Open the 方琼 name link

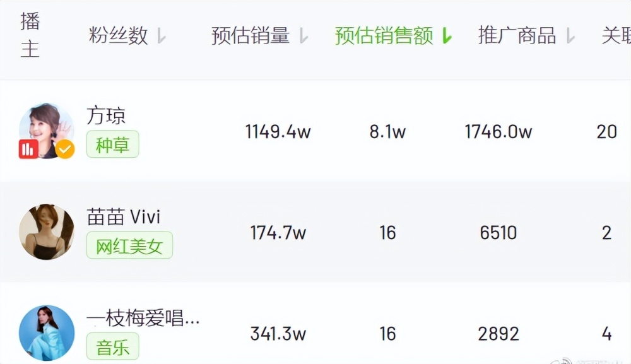106,116
